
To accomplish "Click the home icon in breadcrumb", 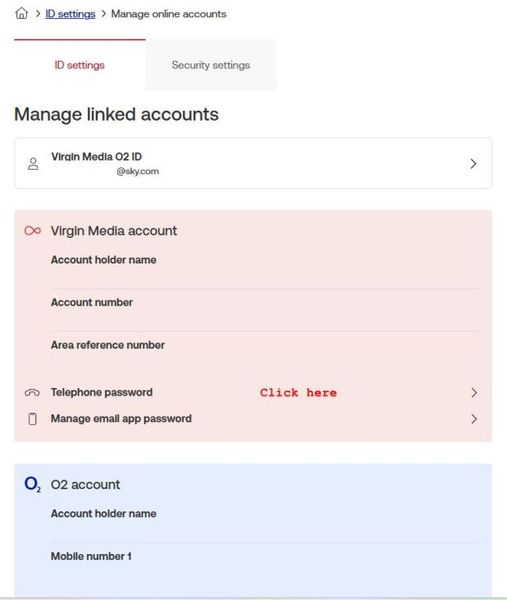I will pos(21,13).
